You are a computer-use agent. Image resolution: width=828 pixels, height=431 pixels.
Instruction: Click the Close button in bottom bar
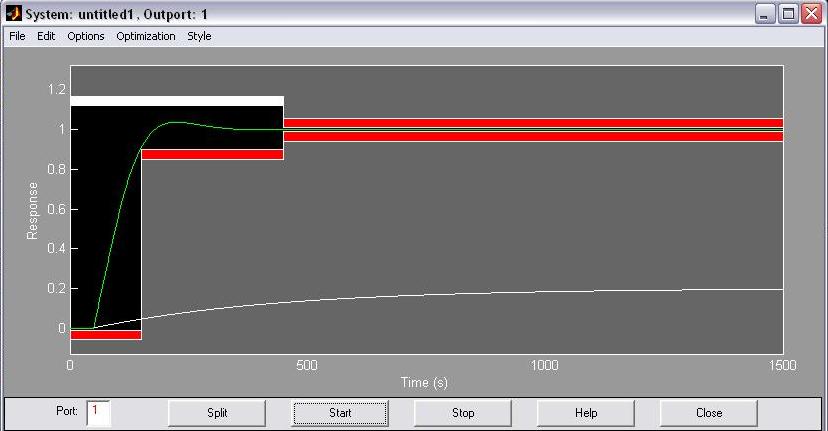(x=709, y=413)
